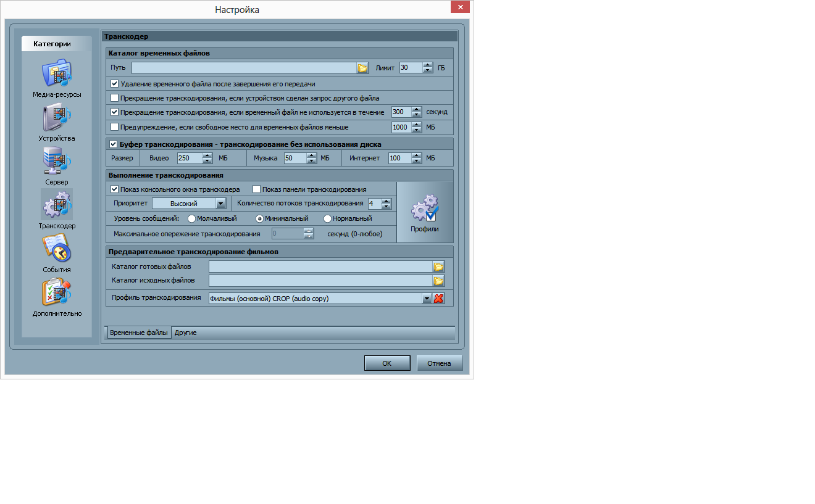Select the Транскодер category icon
The image size is (815, 504).
coord(56,205)
